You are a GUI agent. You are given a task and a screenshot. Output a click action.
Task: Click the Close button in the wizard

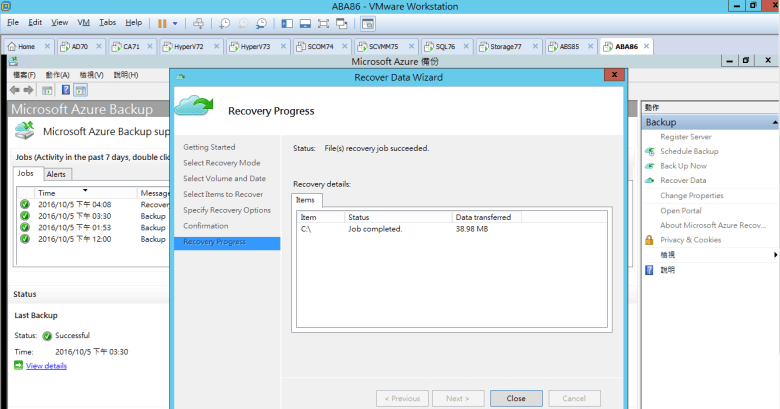(516, 398)
